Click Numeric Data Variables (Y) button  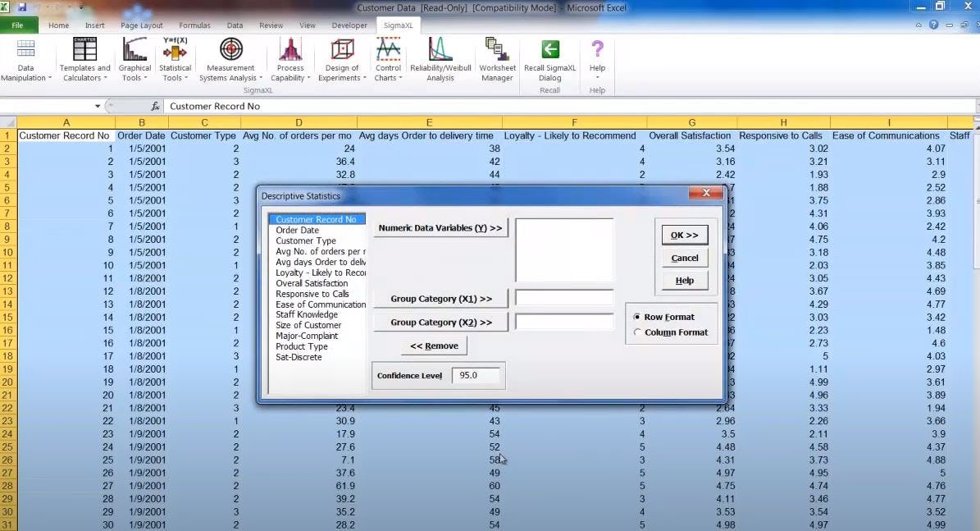[440, 227]
